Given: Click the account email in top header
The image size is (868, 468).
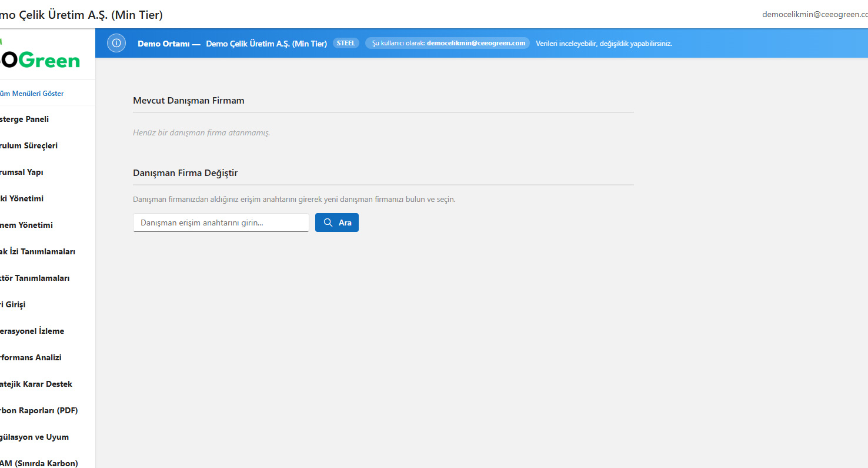Looking at the screenshot, I should coord(815,14).
